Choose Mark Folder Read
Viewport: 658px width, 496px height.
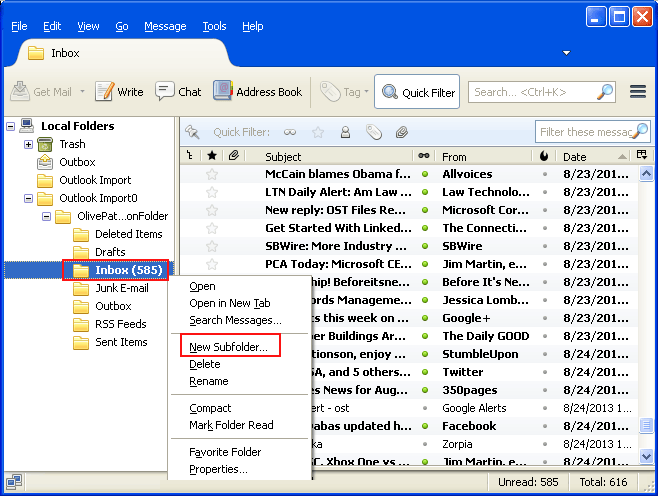tap(231, 425)
